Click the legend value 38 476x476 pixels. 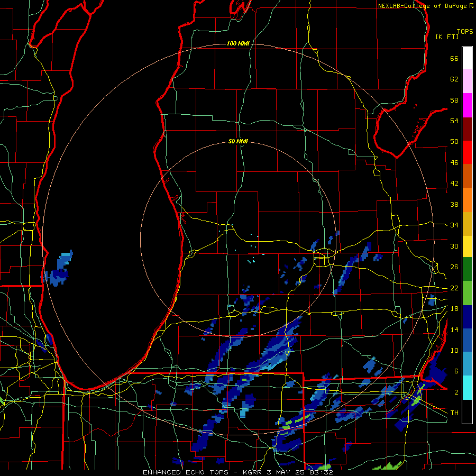[x=454, y=204]
